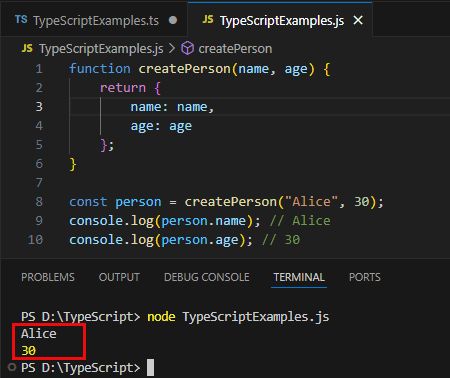Click the circle command decoration by last prompt
The image size is (450, 378).
(x=12, y=367)
